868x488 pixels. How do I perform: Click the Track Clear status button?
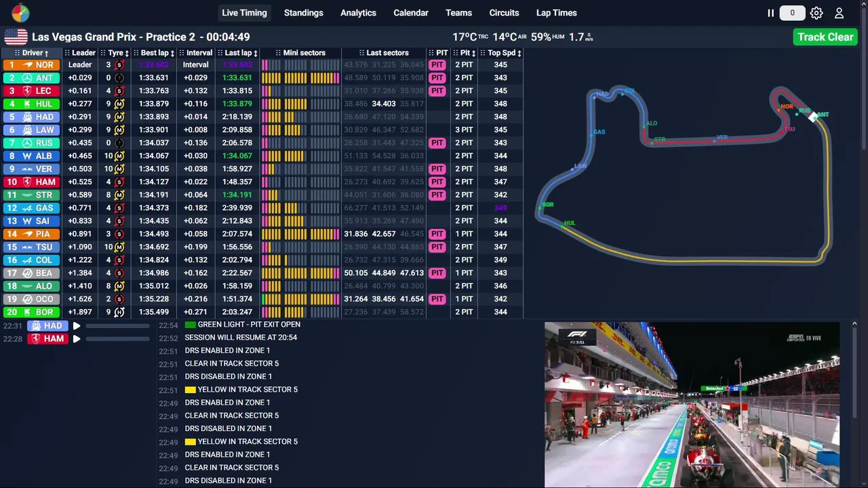(825, 37)
